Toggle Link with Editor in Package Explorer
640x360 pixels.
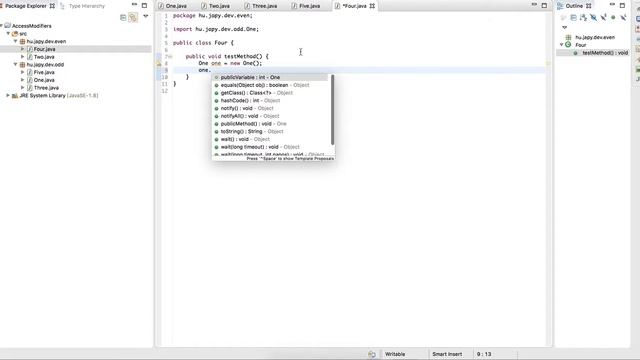(133, 18)
